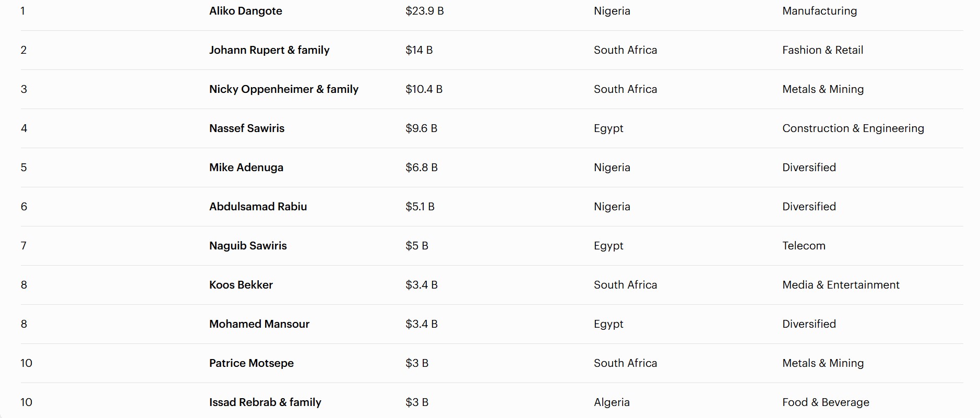Click the Abdulsamad Rabiu name
The width and height of the screenshot is (980, 418).
click(258, 207)
